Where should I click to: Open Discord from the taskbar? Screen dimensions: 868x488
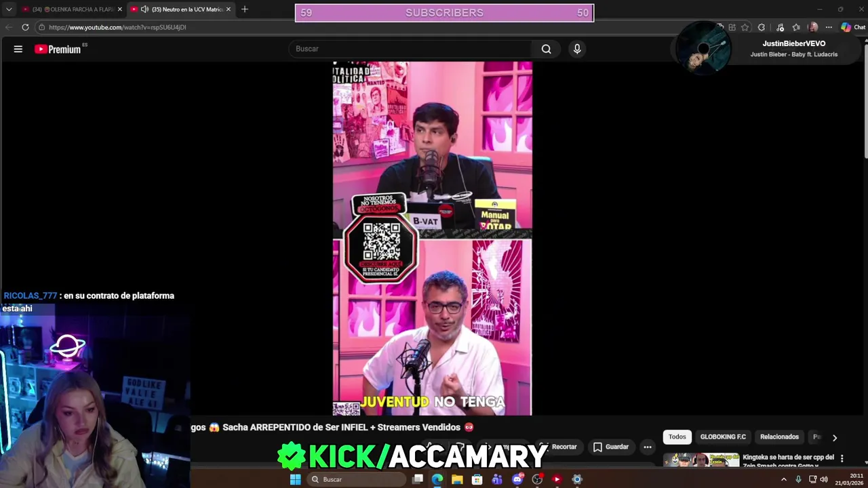pyautogui.click(x=517, y=479)
